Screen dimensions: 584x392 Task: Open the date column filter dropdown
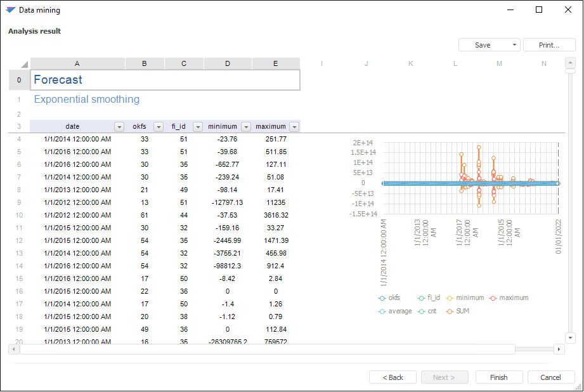(119, 127)
